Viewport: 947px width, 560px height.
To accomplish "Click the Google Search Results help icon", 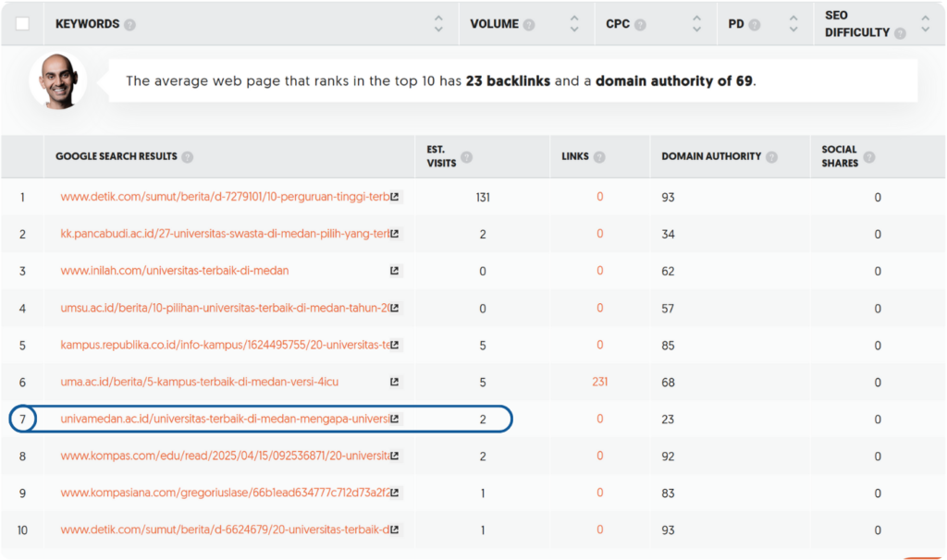I will (187, 157).
